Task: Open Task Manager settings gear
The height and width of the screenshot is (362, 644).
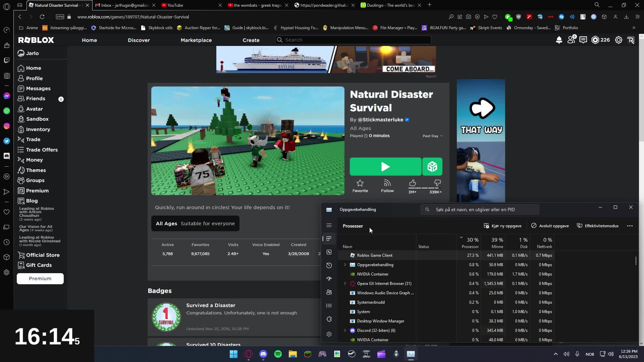Action: 329,334
